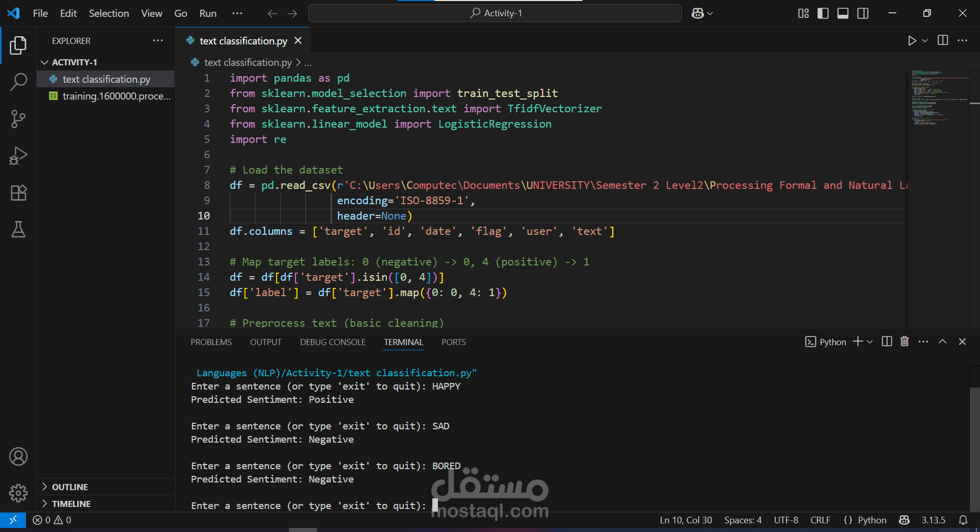Screen dimensions: 980x532
Task: Open the Testing flask view
Action: click(x=18, y=229)
